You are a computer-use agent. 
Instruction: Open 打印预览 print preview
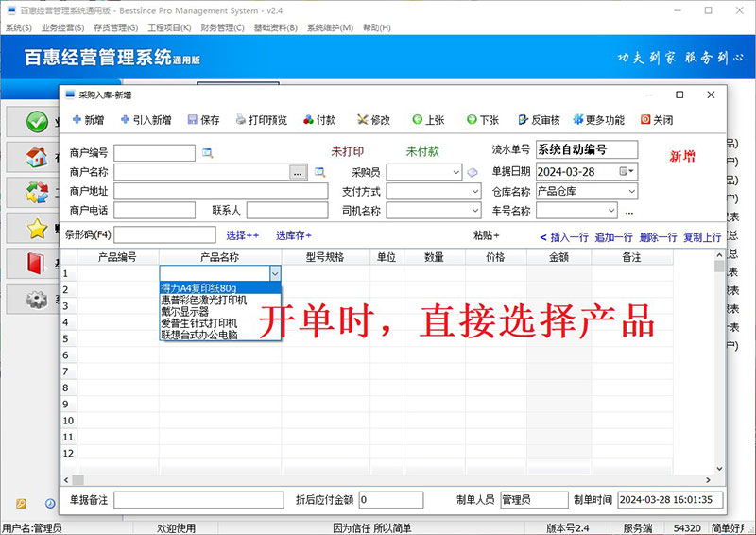click(x=262, y=120)
